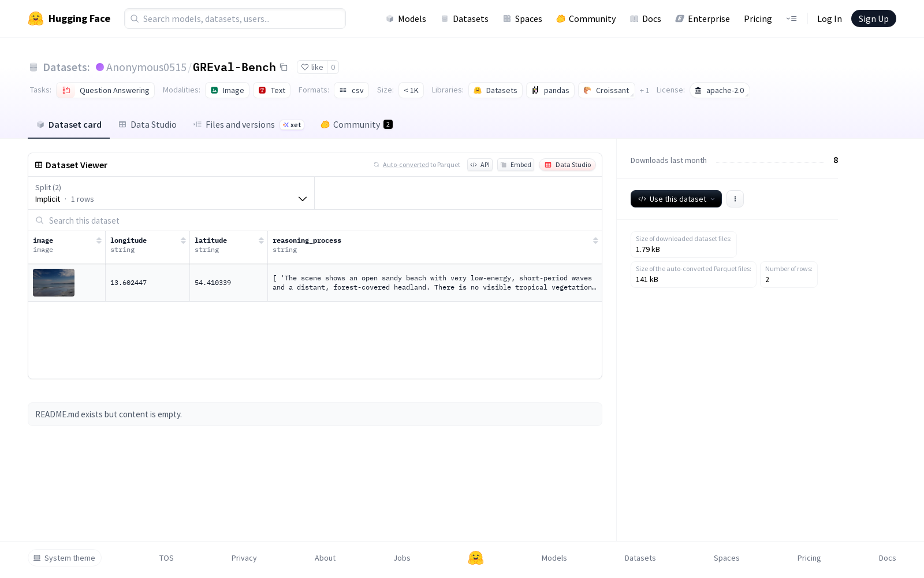This screenshot has width=924, height=578.
Task: Open more options beside Use this dataset
Action: (x=735, y=199)
